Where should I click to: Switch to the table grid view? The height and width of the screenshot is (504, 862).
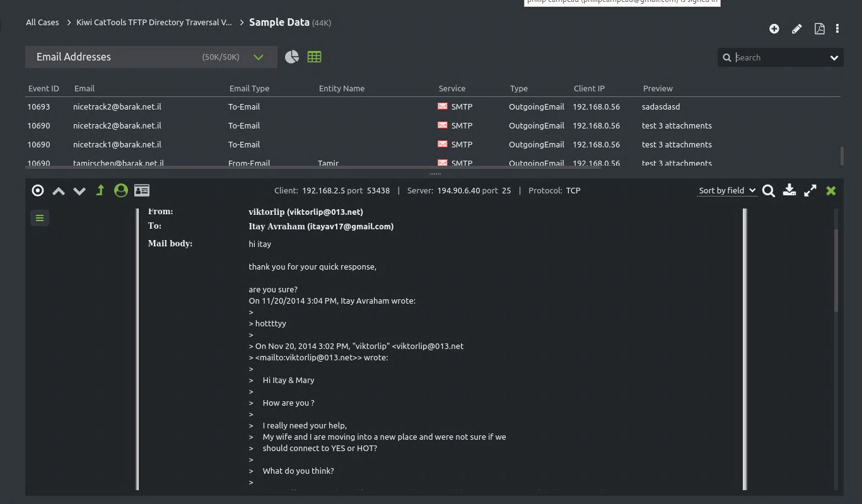(x=314, y=57)
